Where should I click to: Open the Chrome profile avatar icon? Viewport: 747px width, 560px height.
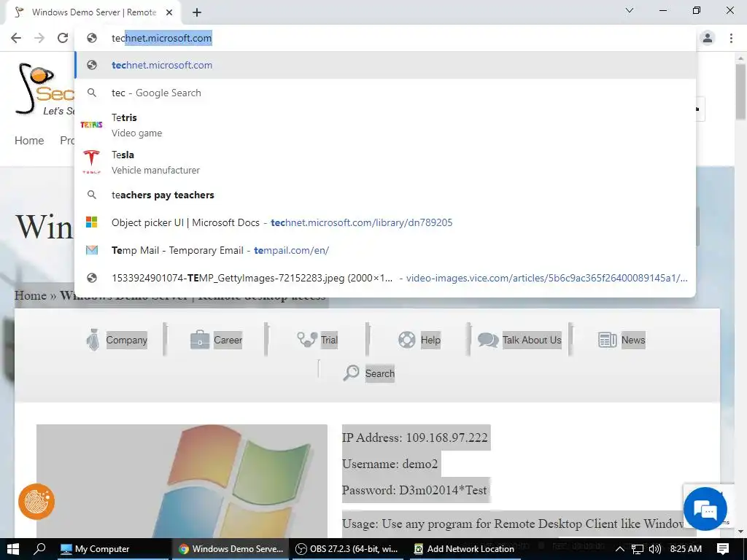pos(708,38)
